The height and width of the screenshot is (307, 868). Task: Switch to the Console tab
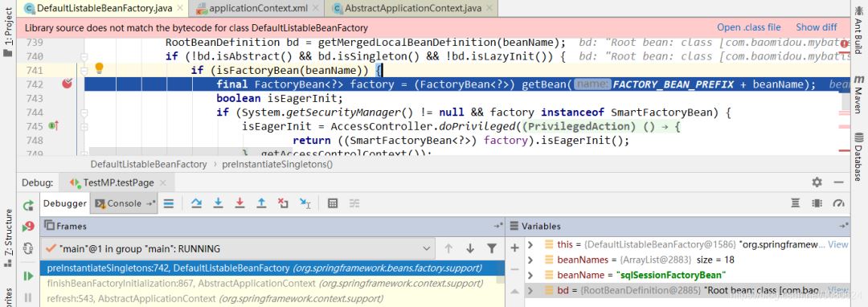124,203
